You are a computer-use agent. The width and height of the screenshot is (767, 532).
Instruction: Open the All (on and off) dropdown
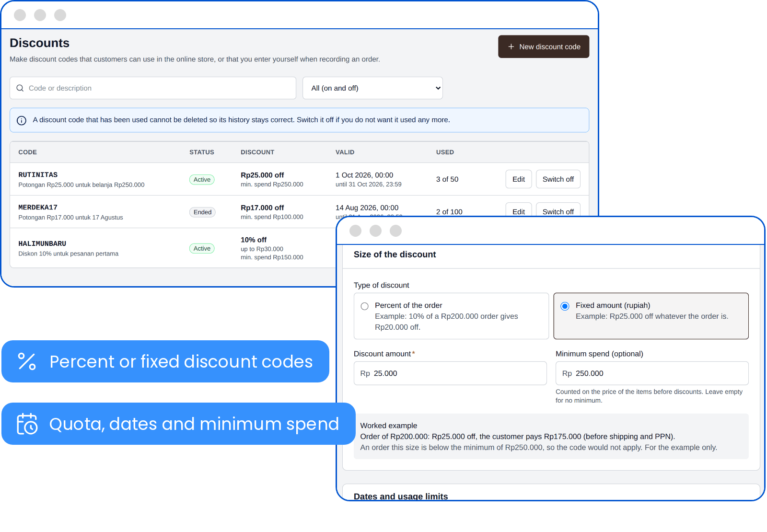click(372, 88)
